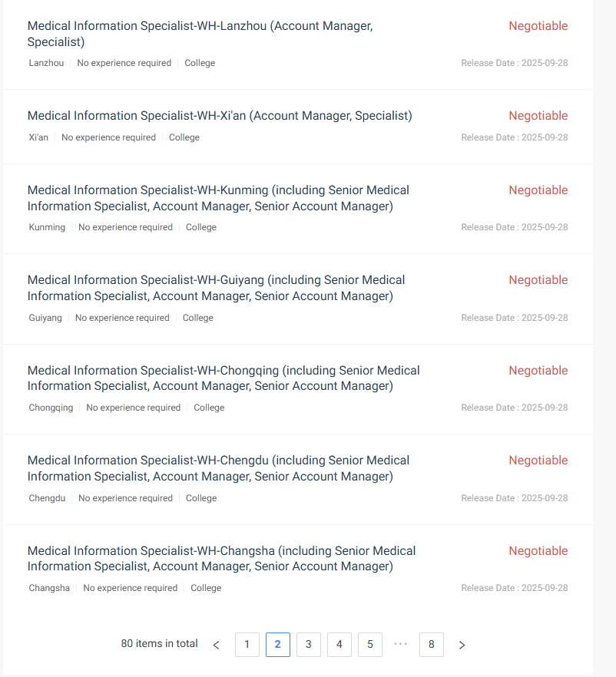Select page 2 in pagination
616x677 pixels.
coord(278,645)
